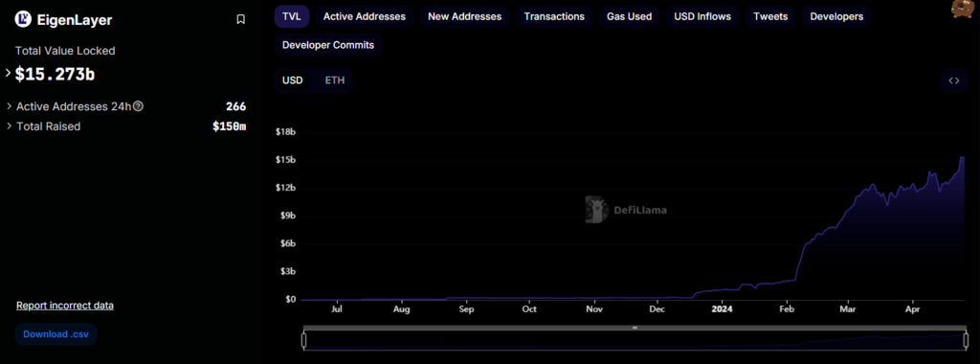
Task: Click the Nov x-axis label
Action: [x=594, y=309]
